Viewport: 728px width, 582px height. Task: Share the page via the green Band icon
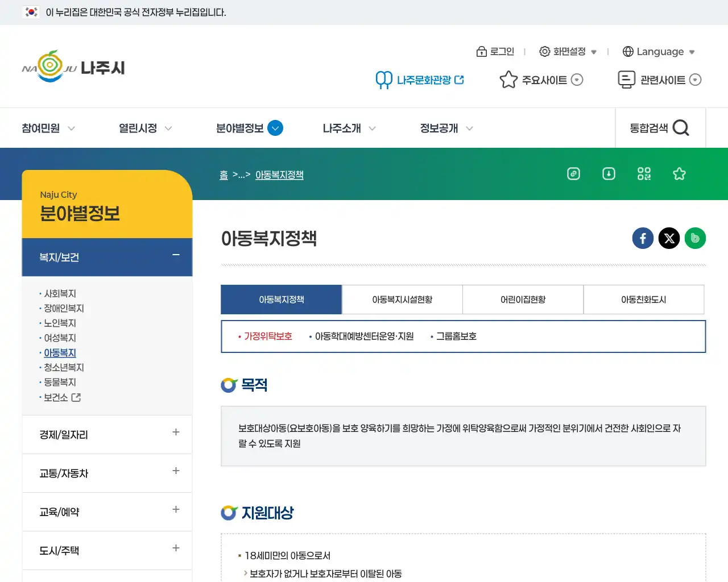(x=695, y=238)
